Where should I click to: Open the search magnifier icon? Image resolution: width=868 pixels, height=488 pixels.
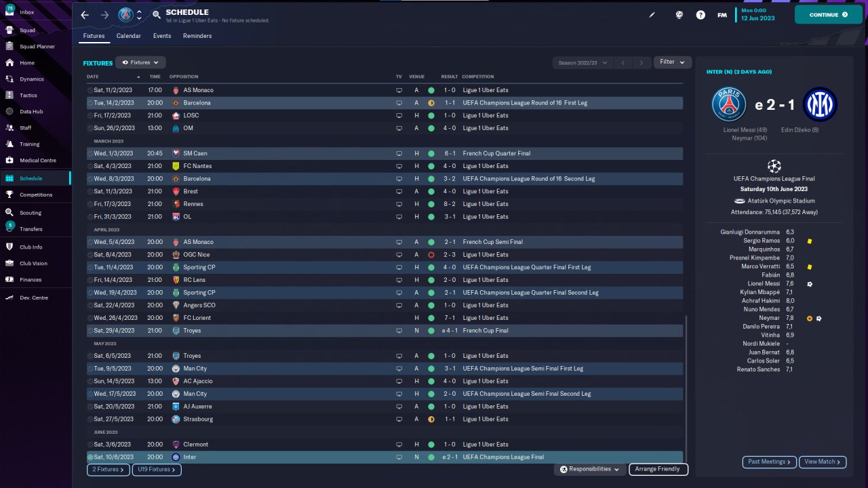coord(157,14)
